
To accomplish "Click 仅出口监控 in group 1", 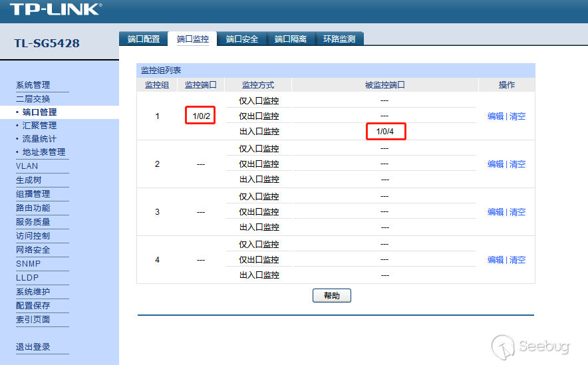I will point(259,116).
